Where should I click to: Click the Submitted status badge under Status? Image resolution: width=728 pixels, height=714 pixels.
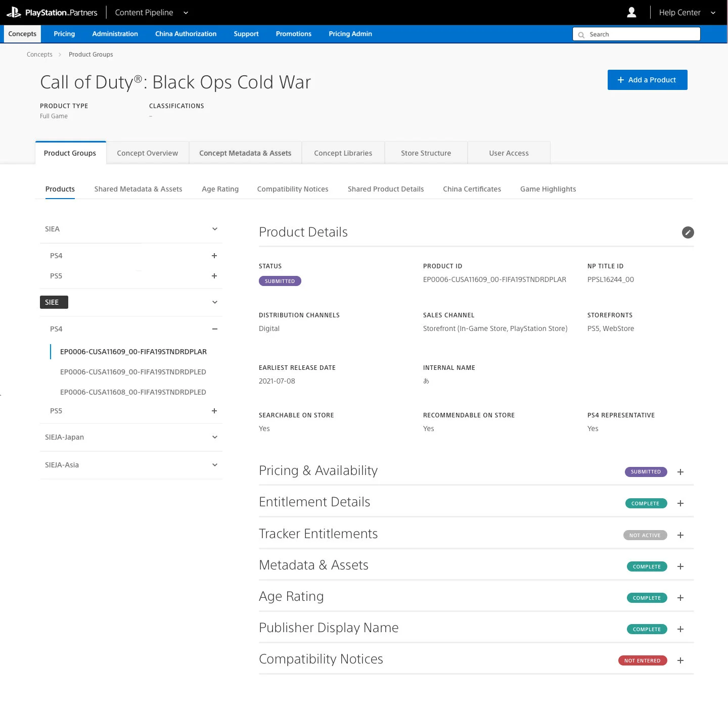(280, 281)
